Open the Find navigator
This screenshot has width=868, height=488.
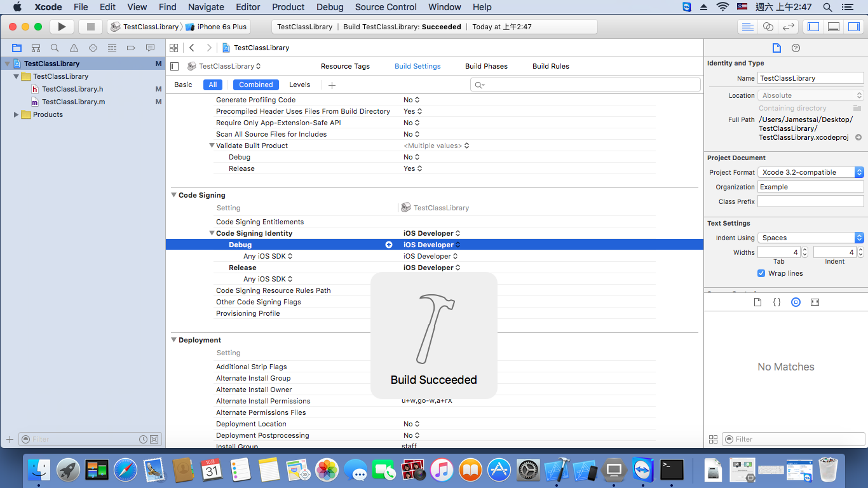(55, 48)
